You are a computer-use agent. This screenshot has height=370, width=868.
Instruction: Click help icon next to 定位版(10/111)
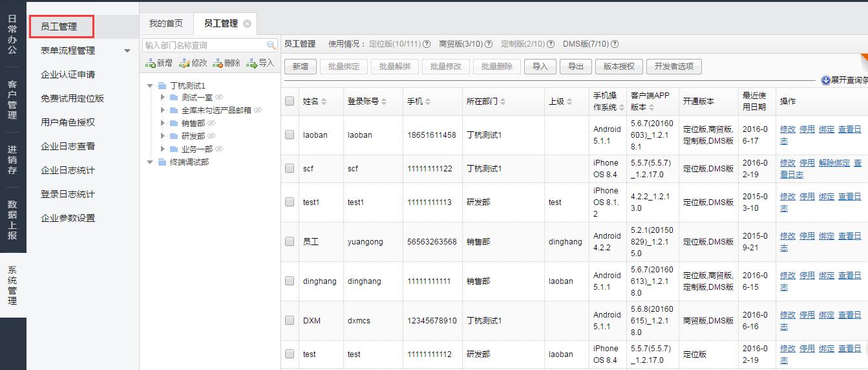pos(427,44)
